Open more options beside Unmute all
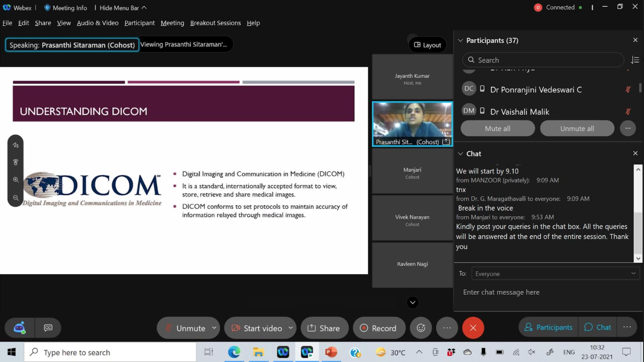The height and width of the screenshot is (362, 644). coord(628,128)
